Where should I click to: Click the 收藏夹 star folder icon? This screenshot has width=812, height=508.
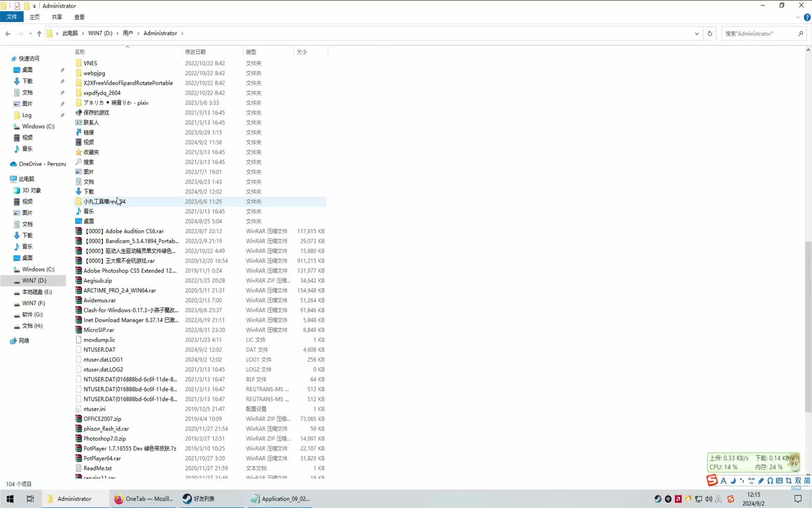point(78,152)
